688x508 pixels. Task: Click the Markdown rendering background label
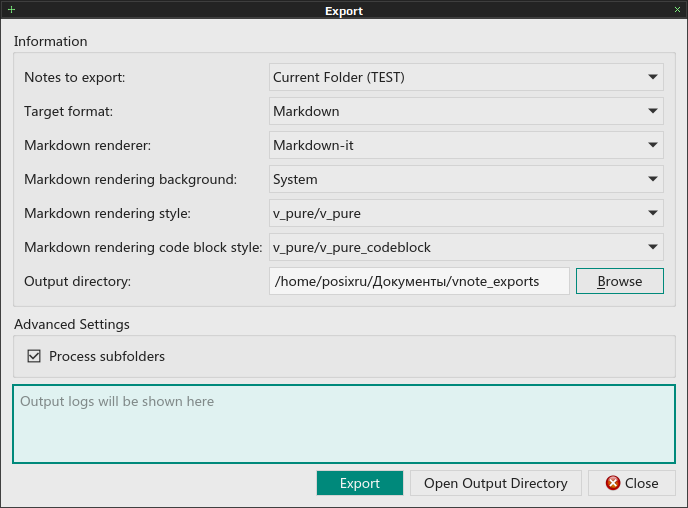pos(130,179)
